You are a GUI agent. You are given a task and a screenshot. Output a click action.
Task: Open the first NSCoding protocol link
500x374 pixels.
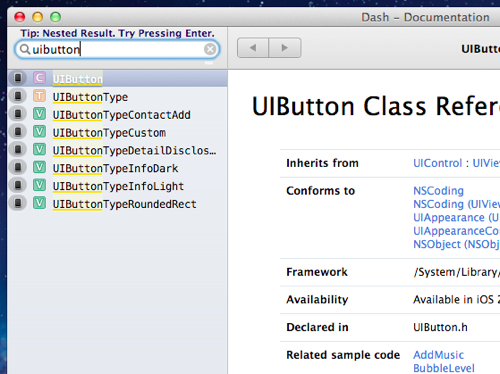click(438, 191)
